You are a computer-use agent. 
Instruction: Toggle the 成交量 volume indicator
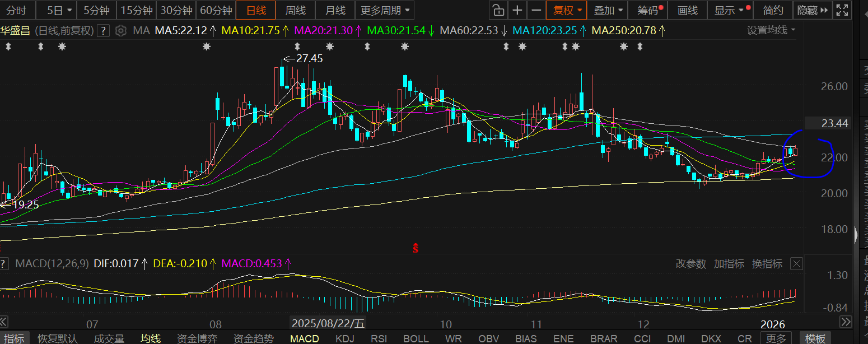pyautogui.click(x=109, y=338)
